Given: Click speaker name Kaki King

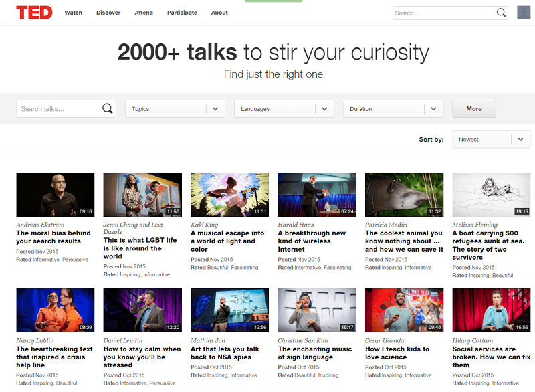Looking at the screenshot, I should coord(204,225).
